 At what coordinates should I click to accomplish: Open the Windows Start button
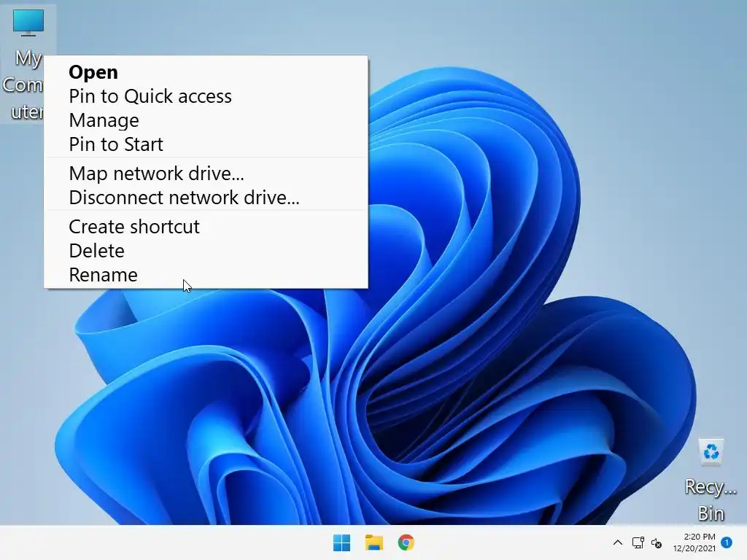pyautogui.click(x=341, y=542)
